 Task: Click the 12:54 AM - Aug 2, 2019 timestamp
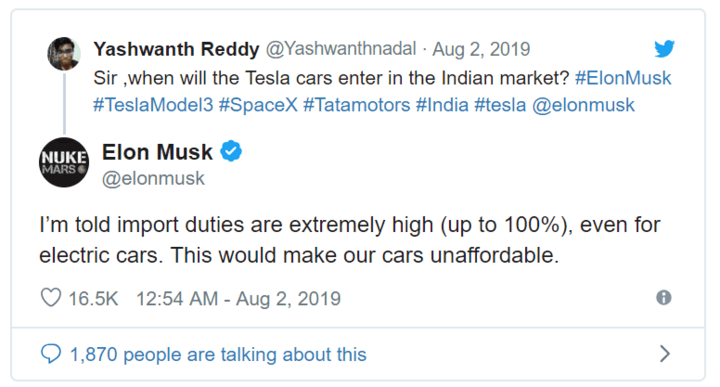click(x=238, y=298)
